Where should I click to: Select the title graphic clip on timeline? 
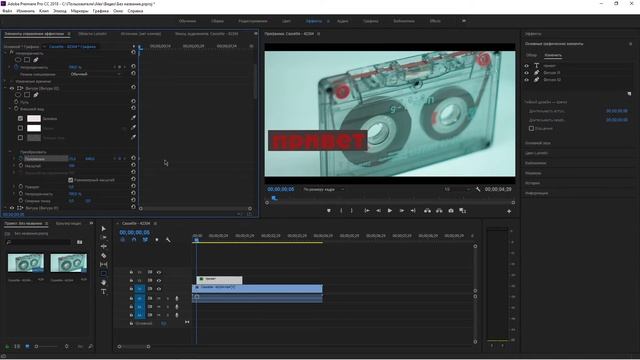[x=219, y=280]
